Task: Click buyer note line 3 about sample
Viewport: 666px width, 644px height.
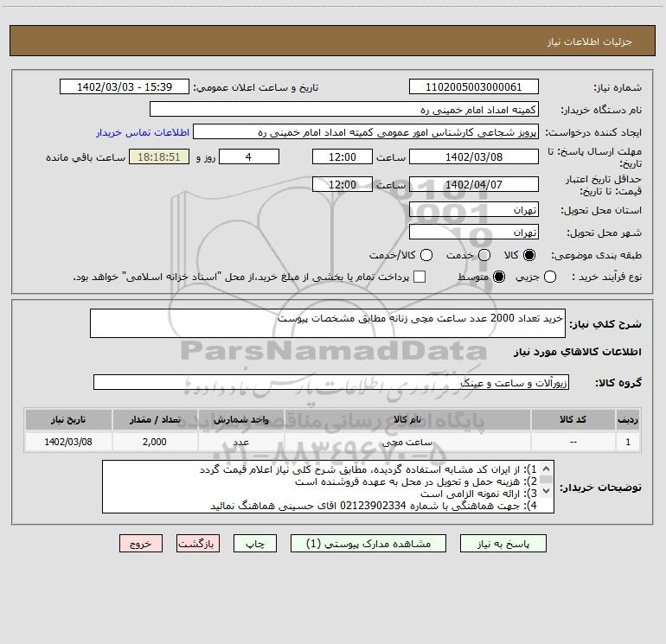Action: pos(478,494)
